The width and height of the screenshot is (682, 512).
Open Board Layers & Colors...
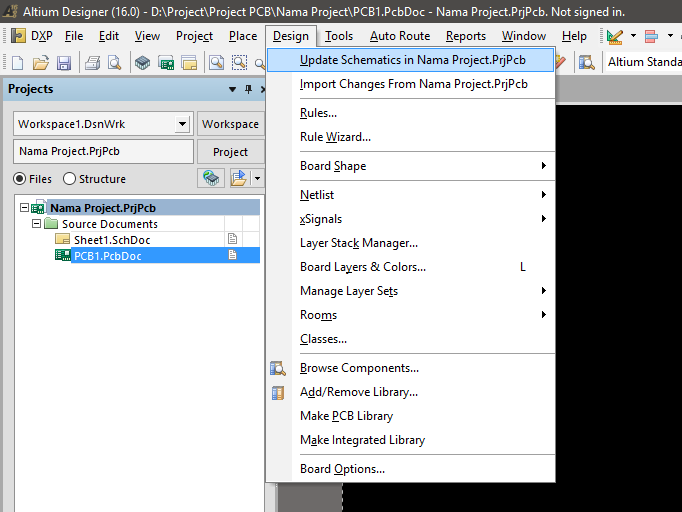coord(410,267)
